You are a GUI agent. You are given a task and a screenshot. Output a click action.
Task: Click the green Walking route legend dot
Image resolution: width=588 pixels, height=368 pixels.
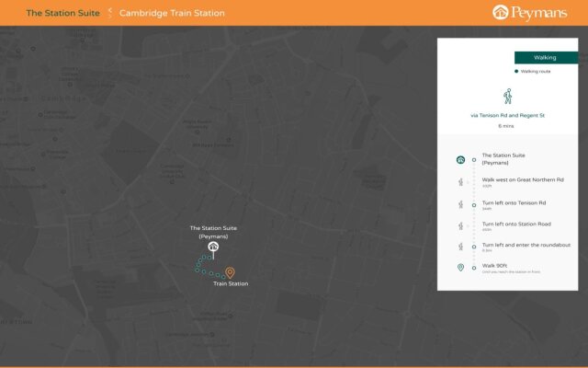(x=516, y=72)
